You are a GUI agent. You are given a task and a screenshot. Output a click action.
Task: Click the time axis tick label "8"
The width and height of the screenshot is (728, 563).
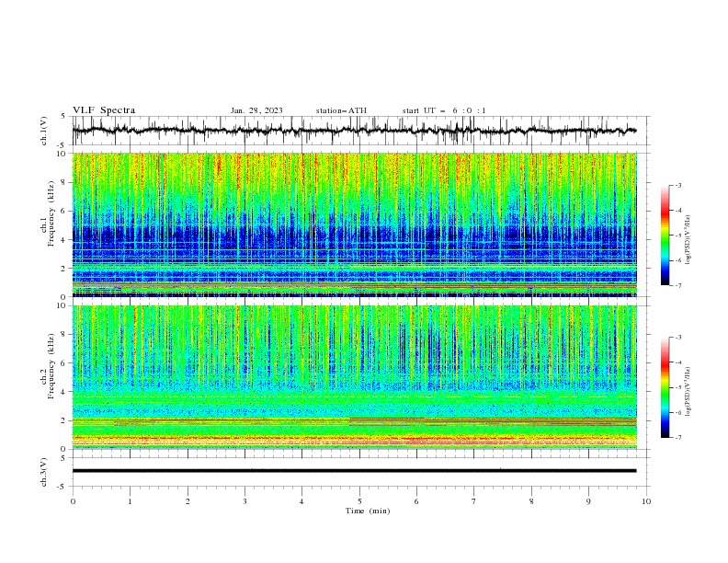coord(531,501)
